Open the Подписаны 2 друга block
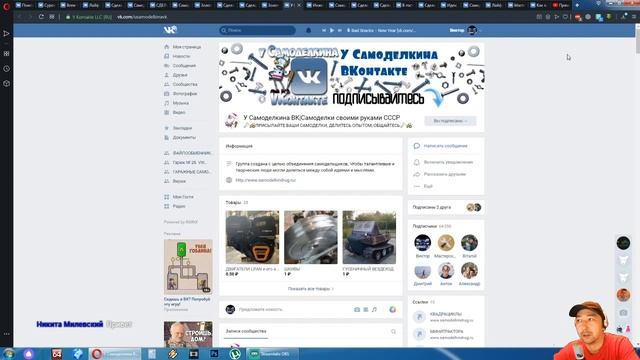 click(446, 207)
